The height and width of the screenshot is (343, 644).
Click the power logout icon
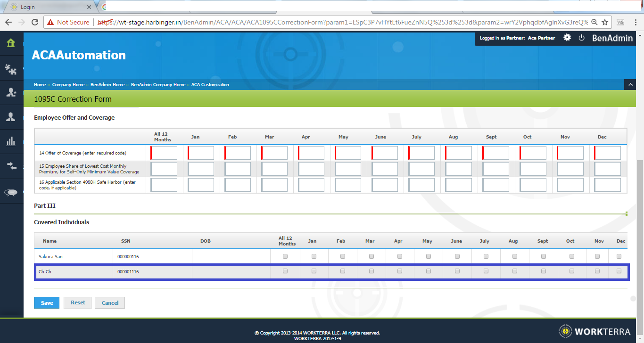(x=581, y=38)
